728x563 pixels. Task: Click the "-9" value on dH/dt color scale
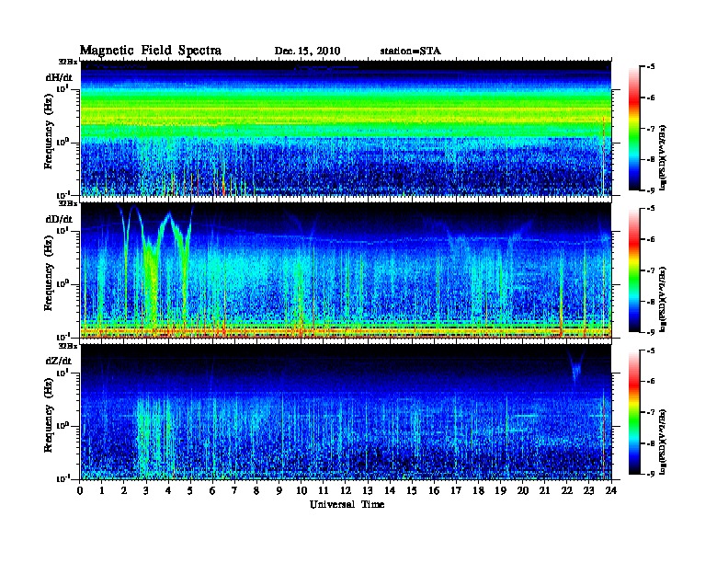click(651, 190)
